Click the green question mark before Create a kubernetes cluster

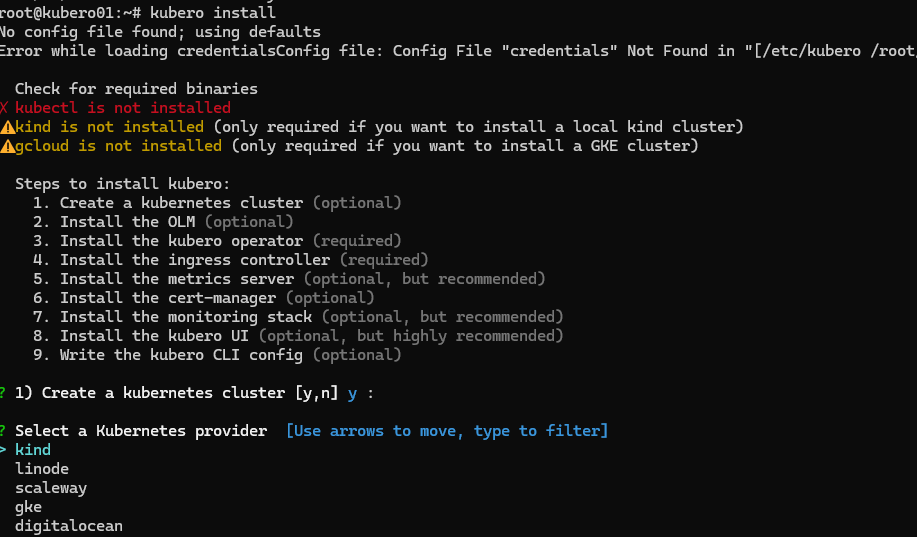(x=4, y=393)
